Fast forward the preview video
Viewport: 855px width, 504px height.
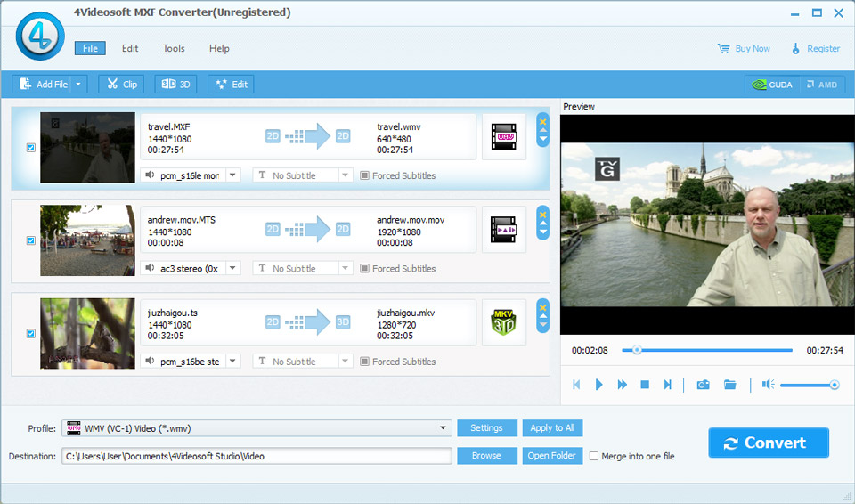tap(623, 385)
